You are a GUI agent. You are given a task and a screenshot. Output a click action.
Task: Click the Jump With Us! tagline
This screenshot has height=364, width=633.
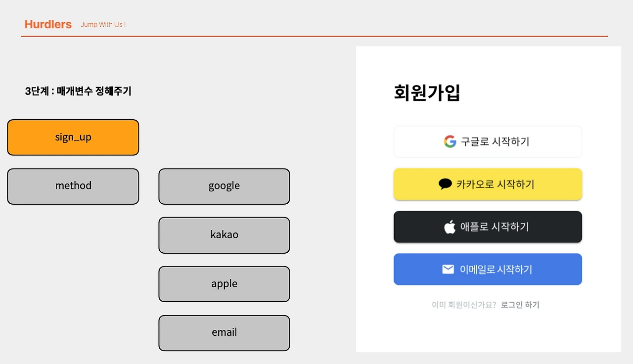click(103, 24)
